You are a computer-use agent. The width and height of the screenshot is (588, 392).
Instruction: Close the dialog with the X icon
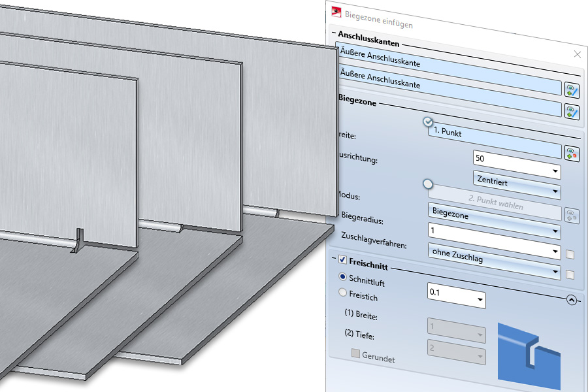click(x=577, y=55)
